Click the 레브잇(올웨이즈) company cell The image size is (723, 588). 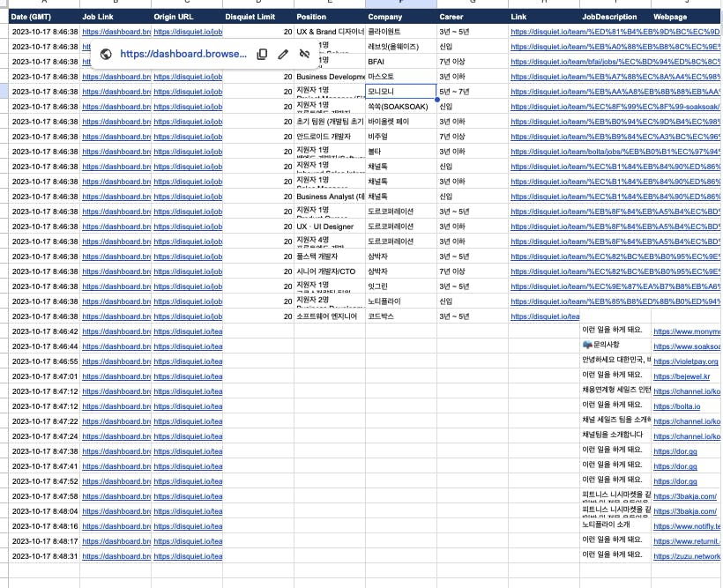tap(401, 47)
